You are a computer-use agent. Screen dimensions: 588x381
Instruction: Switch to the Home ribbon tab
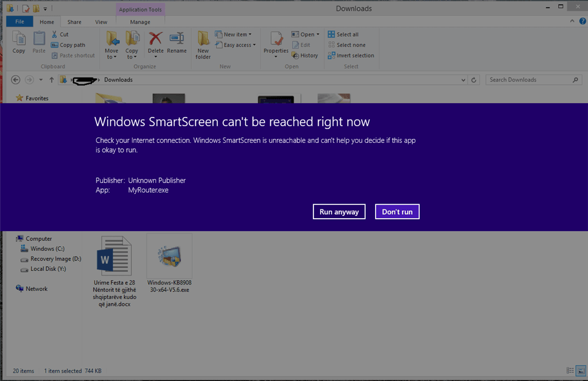click(47, 22)
